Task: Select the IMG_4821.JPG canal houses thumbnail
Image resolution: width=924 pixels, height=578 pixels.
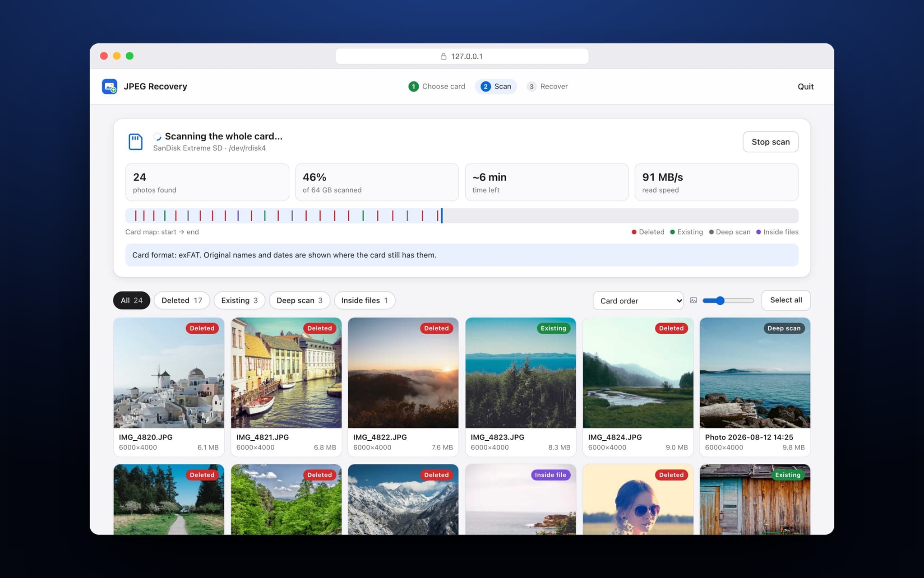Action: coord(286,373)
